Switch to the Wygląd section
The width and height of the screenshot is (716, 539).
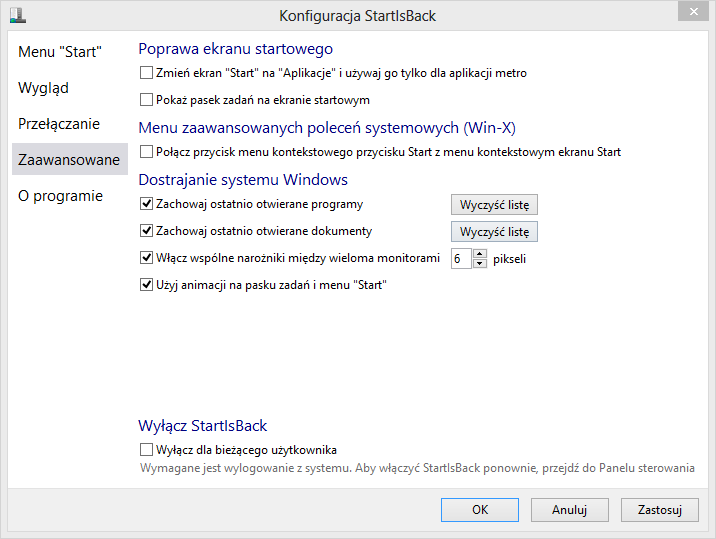(x=43, y=88)
